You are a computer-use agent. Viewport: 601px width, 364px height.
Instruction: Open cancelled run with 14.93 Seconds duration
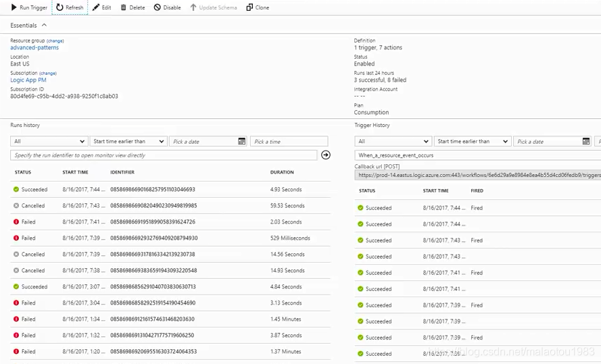(170, 270)
